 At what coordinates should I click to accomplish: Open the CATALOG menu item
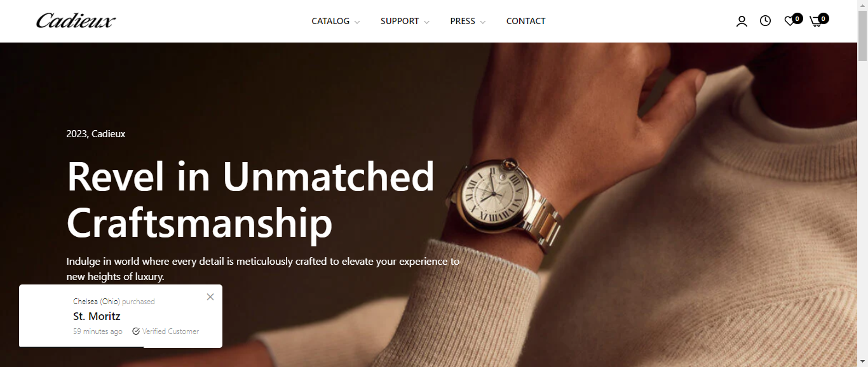click(x=330, y=21)
